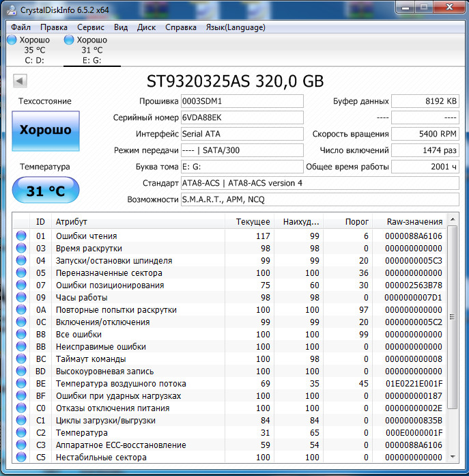The image size is (469, 476).
Task: Open the Файл menu
Action: (x=20, y=27)
